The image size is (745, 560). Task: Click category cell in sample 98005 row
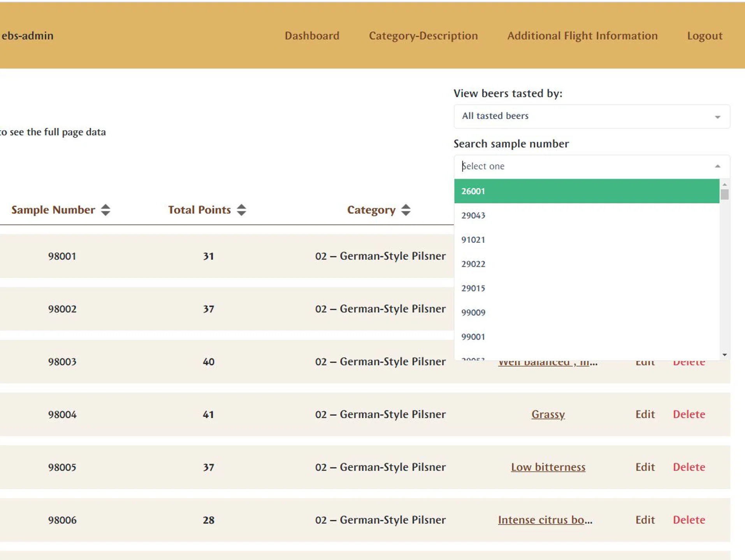click(x=380, y=467)
